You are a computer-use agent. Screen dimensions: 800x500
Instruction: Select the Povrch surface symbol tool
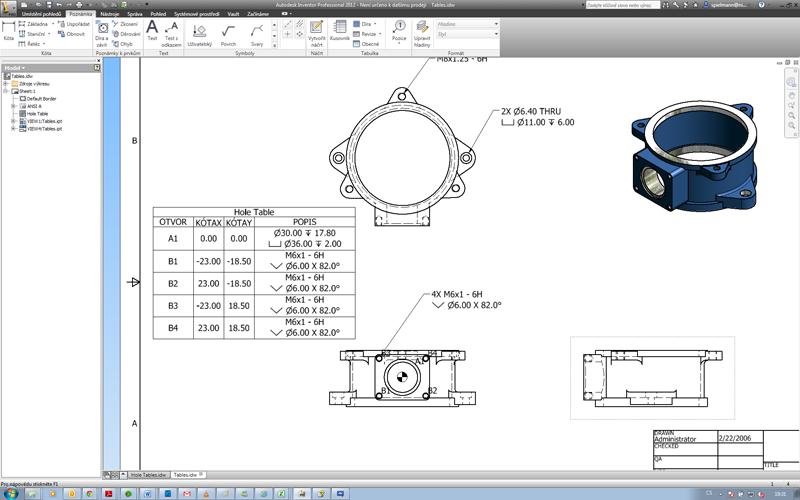point(228,33)
